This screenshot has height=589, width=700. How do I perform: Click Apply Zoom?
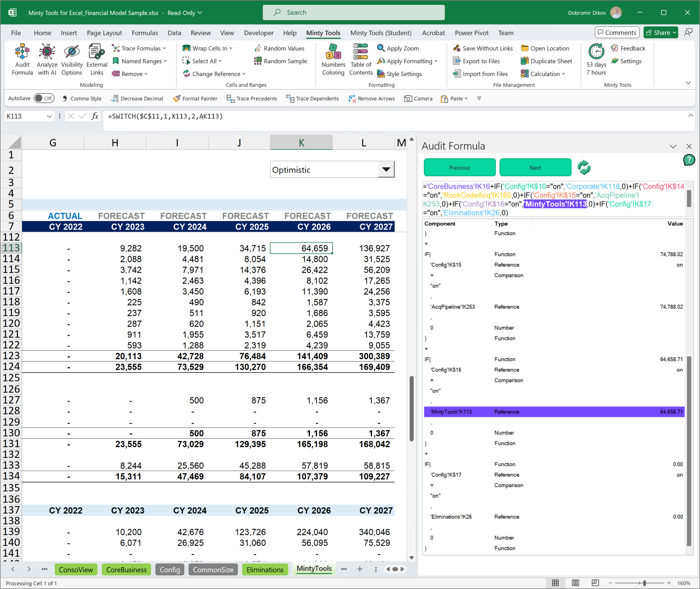tap(398, 48)
